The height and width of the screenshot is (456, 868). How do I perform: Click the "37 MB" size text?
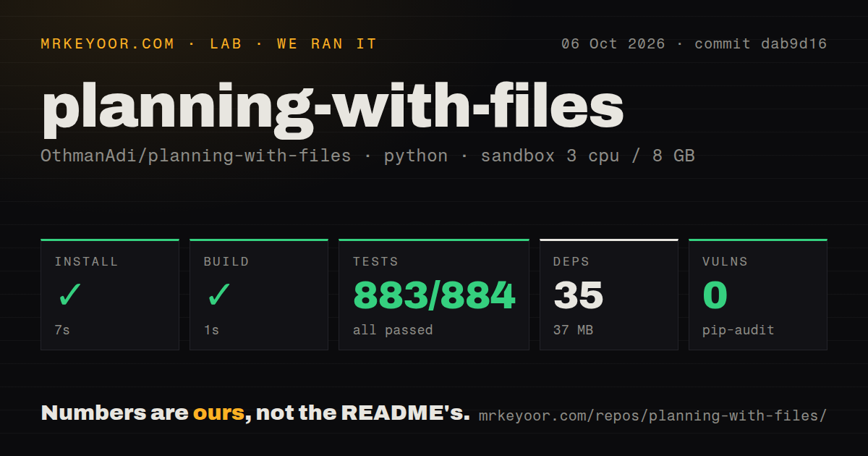click(574, 330)
